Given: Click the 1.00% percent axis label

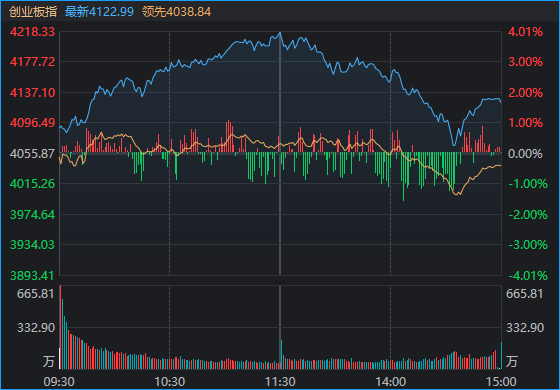Looking at the screenshot, I should point(525,123).
